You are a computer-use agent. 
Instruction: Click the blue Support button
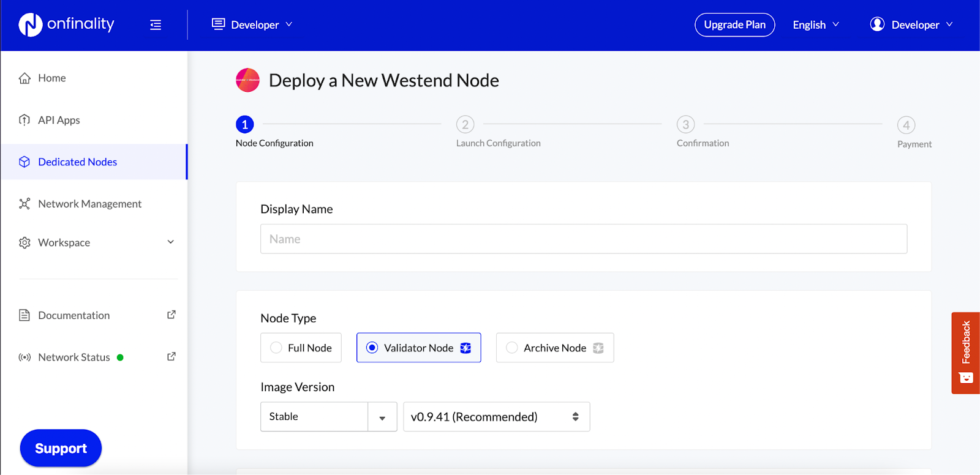61,448
